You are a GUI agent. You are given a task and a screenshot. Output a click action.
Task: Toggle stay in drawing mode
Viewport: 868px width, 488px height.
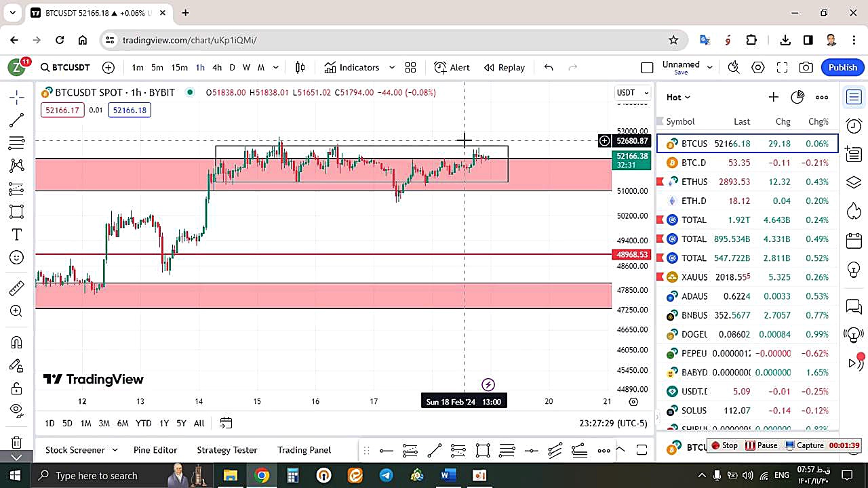point(17,366)
